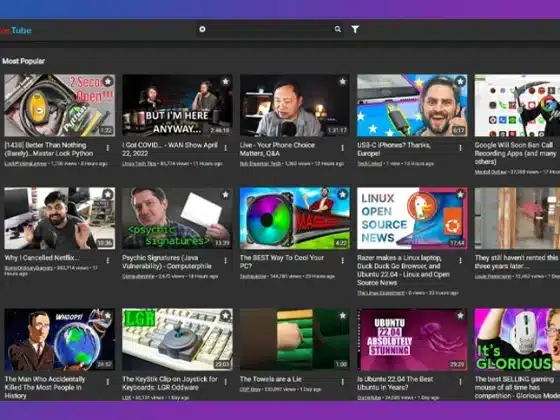Open title Google Will Soon Ban Call Recording Apps
This screenshot has width=560, height=420.
[517, 154]
